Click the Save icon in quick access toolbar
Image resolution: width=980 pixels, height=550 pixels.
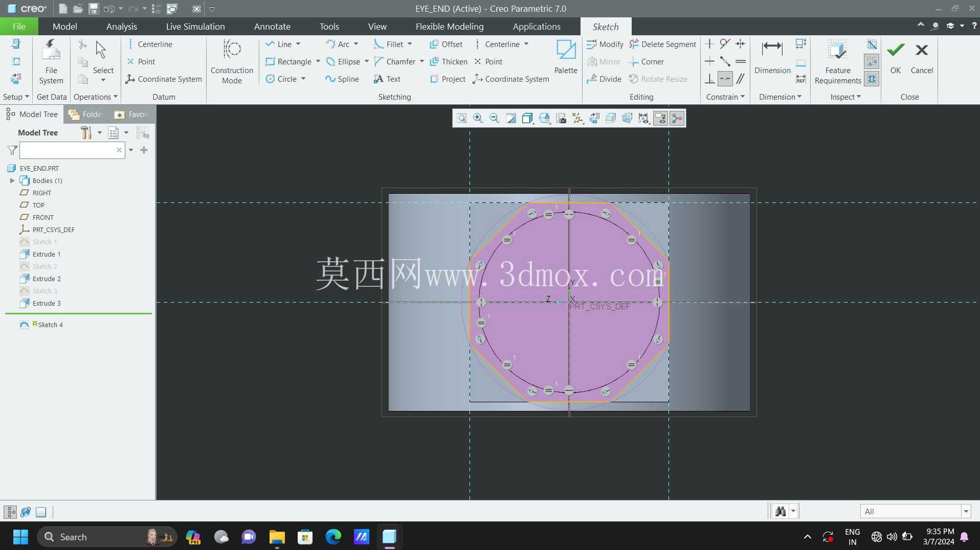pos(94,9)
